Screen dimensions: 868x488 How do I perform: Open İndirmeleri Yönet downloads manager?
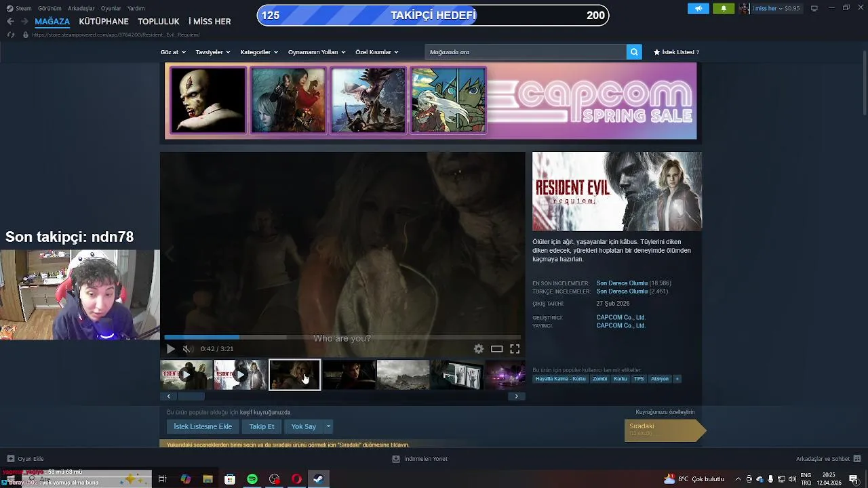click(420, 459)
